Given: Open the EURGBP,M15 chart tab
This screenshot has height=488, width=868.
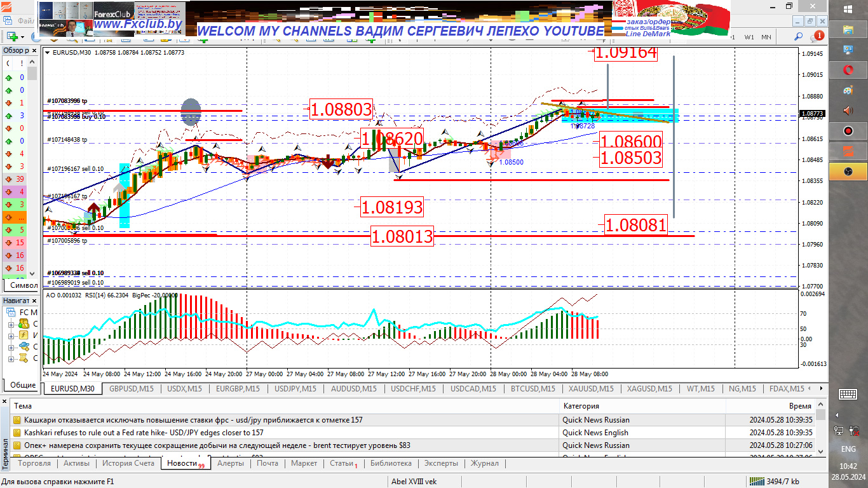Looking at the screenshot, I should [x=238, y=389].
